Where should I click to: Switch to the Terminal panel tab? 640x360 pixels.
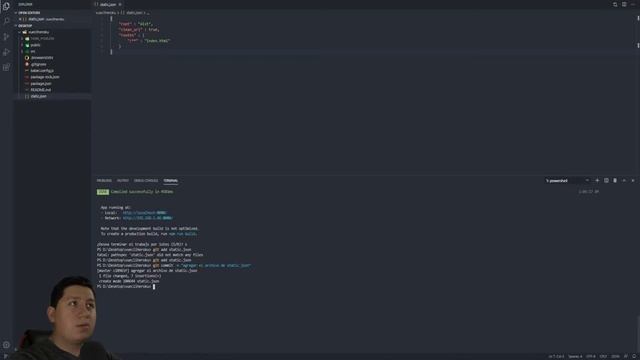171,180
